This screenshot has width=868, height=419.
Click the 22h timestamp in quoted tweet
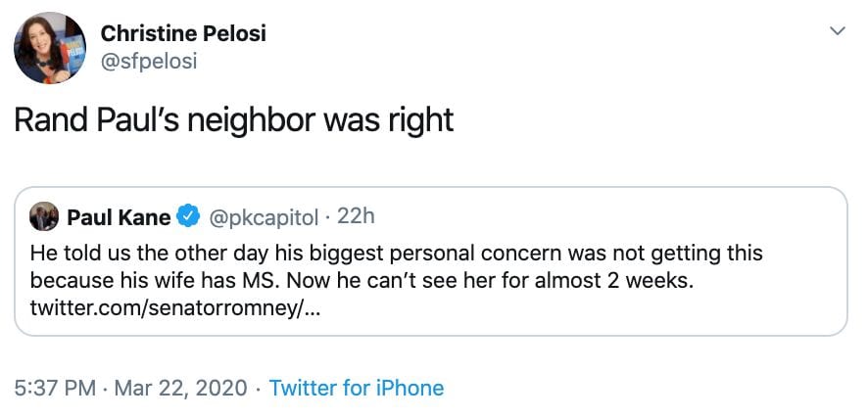(x=356, y=215)
